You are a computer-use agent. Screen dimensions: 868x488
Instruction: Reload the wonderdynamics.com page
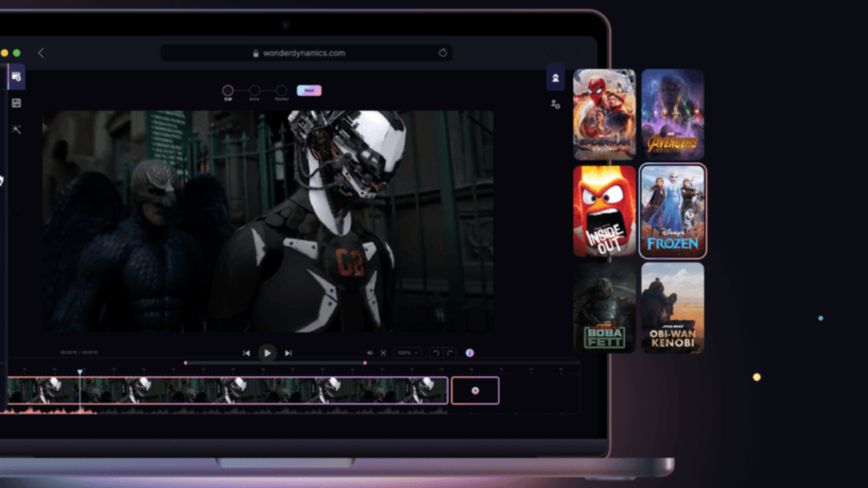(443, 53)
